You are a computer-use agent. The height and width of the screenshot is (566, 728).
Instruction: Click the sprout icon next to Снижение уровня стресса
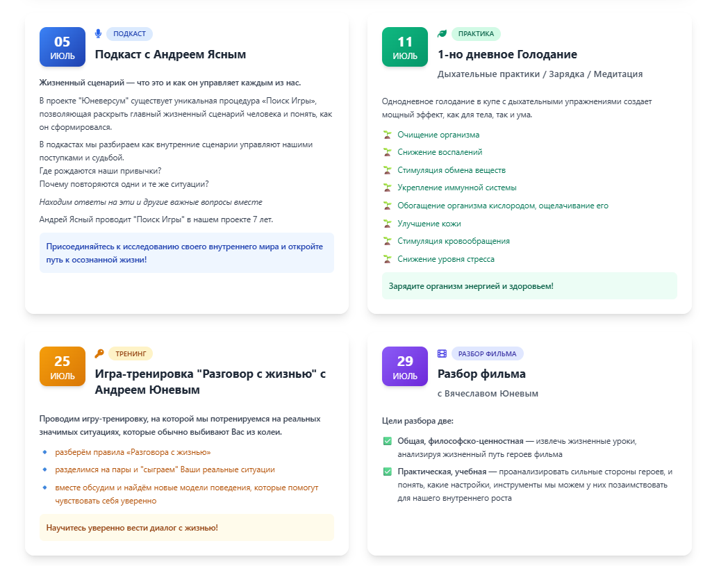pyautogui.click(x=387, y=258)
